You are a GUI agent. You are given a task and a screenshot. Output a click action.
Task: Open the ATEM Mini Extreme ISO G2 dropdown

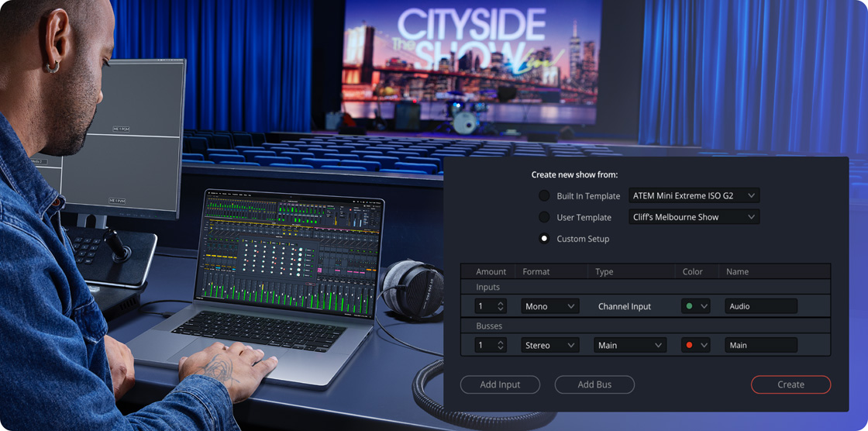click(694, 196)
